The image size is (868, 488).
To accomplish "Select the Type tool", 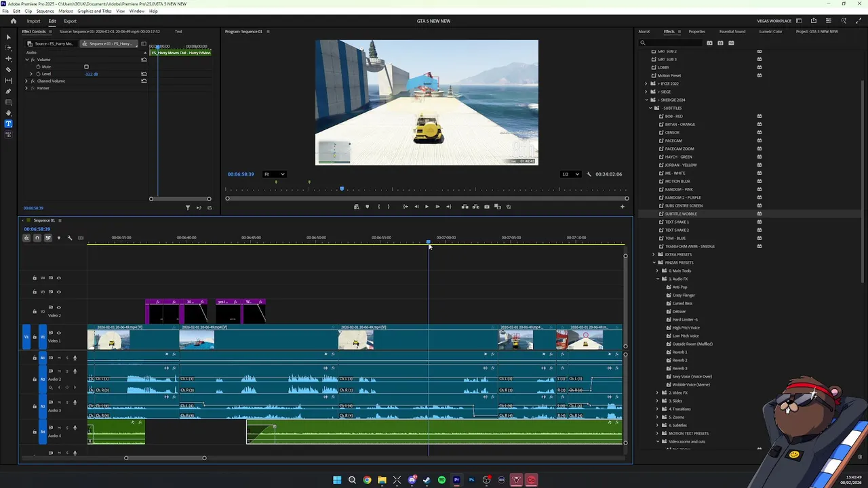I will tap(8, 123).
